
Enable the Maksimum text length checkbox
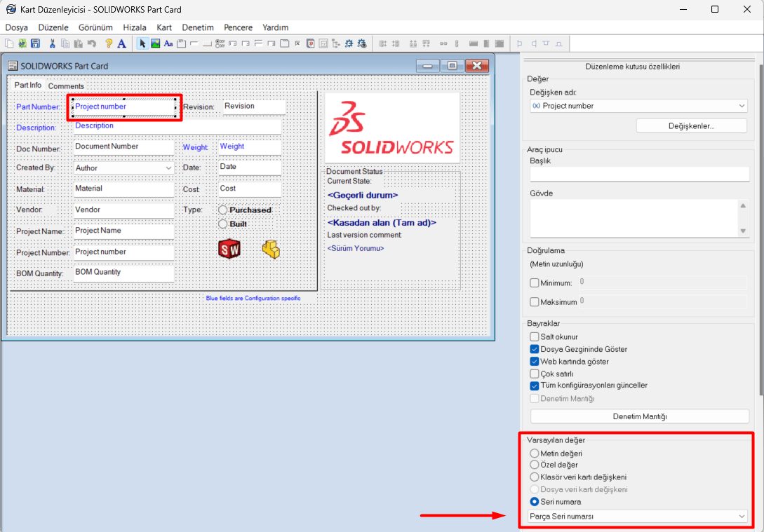[x=535, y=302]
